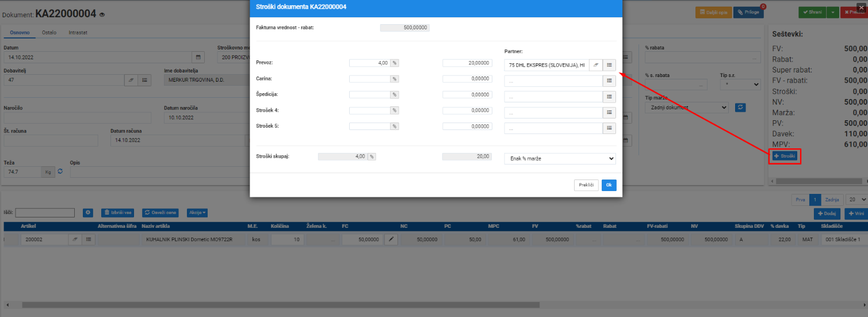Click KUHALNIK PLINSKI Dometic MO9722R cell
The height and width of the screenshot is (317, 868).
pos(189,239)
